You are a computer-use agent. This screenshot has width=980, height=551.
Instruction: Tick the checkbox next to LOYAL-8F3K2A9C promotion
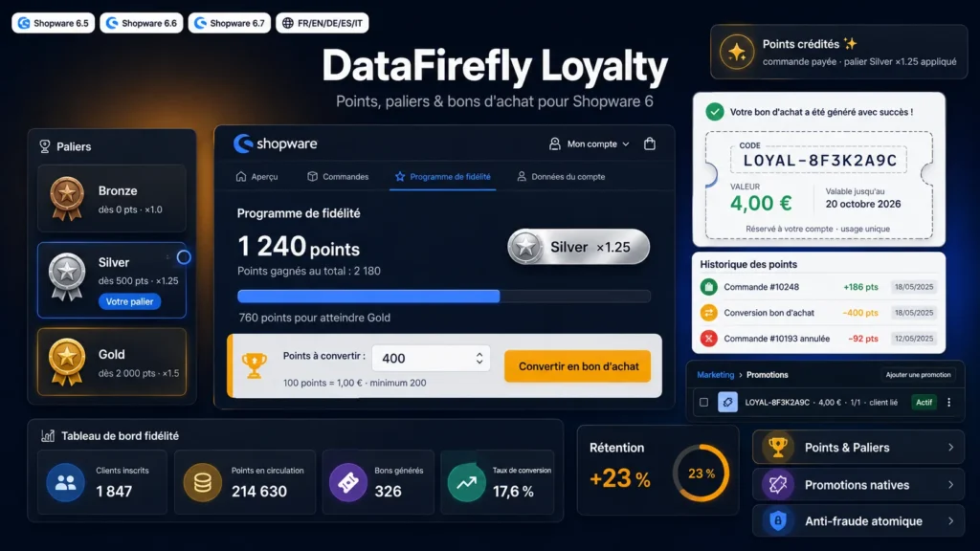pyautogui.click(x=703, y=403)
